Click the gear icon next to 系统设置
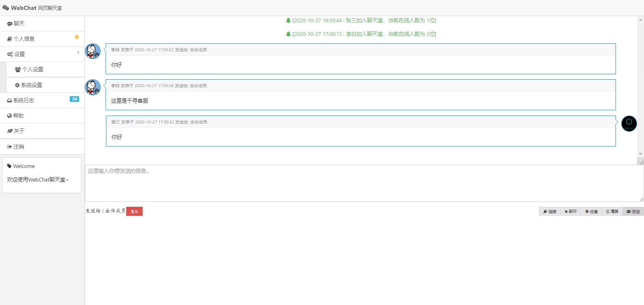644x305 pixels. tap(17, 85)
